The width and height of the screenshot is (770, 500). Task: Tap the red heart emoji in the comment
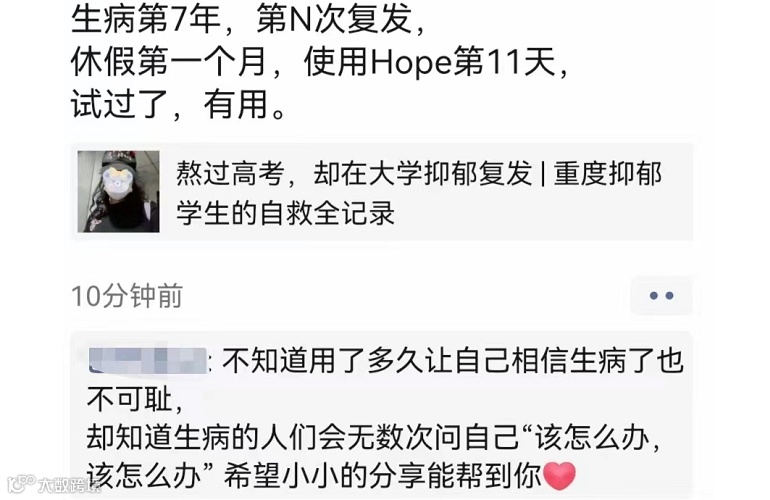tap(559, 475)
